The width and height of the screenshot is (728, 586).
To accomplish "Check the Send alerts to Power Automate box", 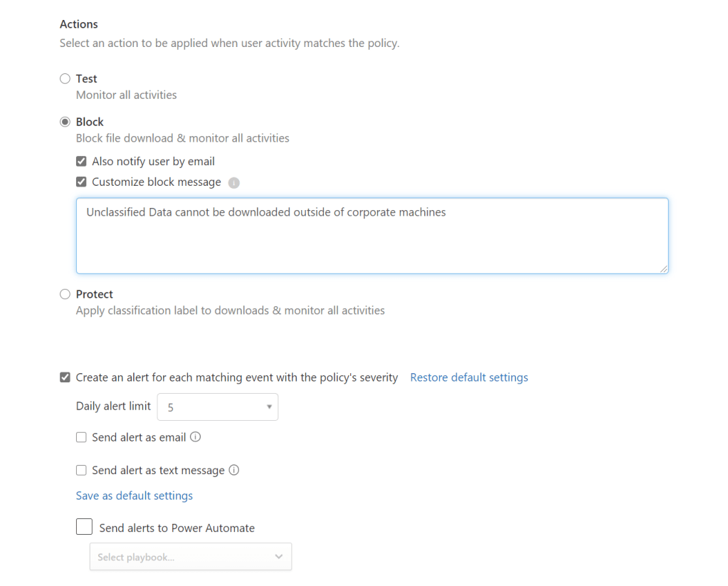I will click(x=84, y=527).
